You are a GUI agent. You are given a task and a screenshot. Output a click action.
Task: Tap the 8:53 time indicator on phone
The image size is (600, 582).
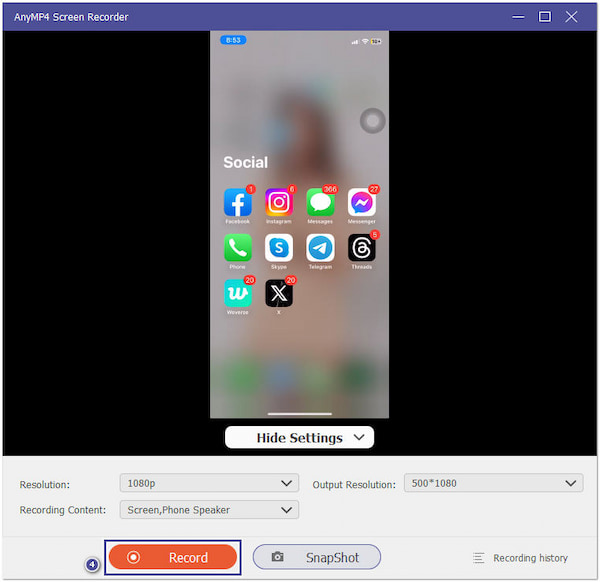coord(233,40)
